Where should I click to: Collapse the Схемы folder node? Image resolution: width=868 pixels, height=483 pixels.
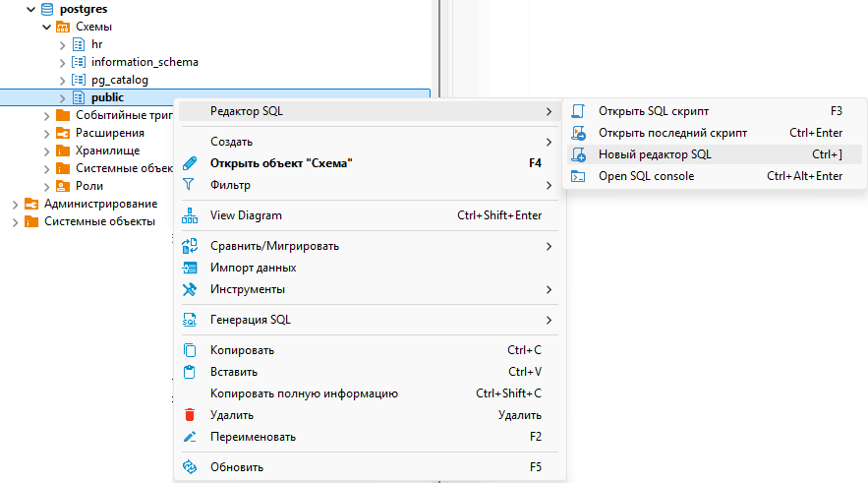point(46,28)
